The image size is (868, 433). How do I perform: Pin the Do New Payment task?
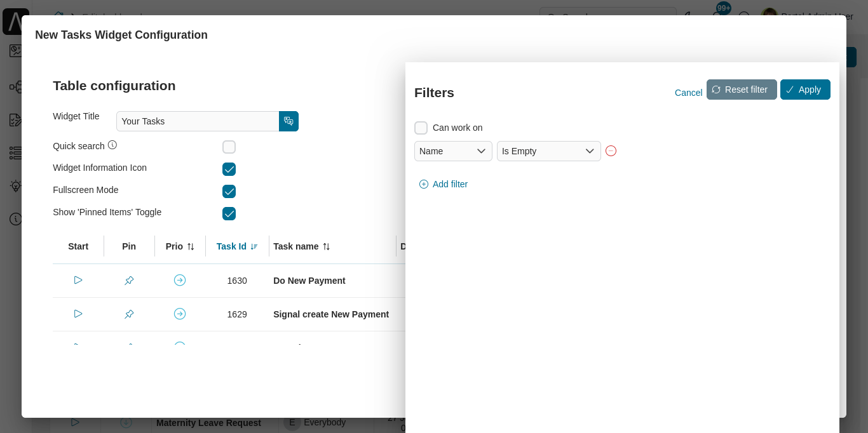tap(129, 280)
